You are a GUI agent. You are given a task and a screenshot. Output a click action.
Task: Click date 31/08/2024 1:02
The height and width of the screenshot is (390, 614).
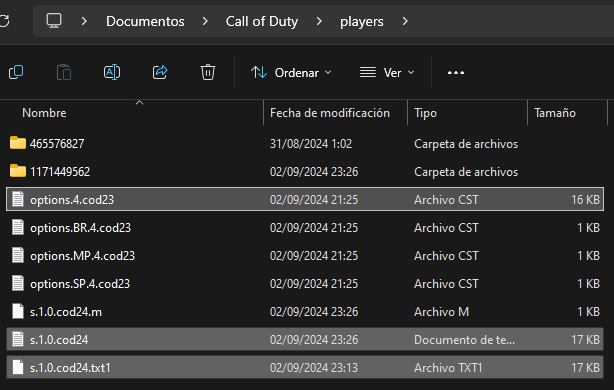311,144
